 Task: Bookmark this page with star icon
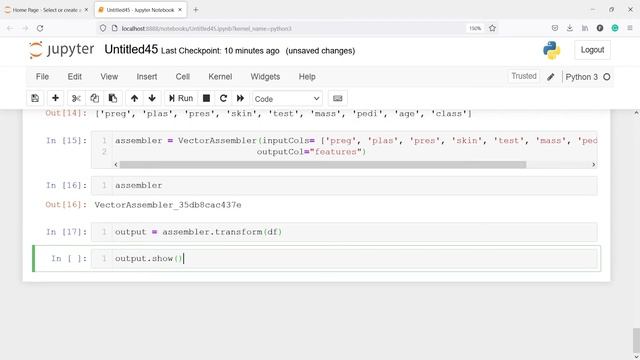(492, 28)
